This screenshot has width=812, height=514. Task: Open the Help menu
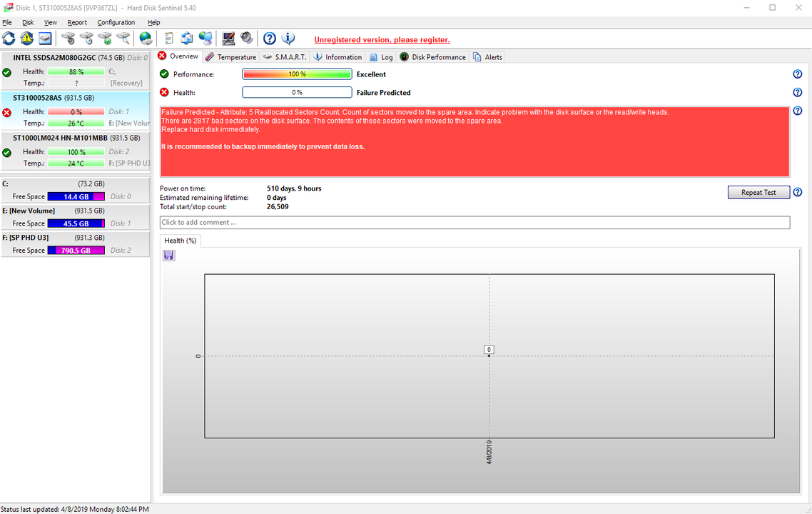[154, 22]
